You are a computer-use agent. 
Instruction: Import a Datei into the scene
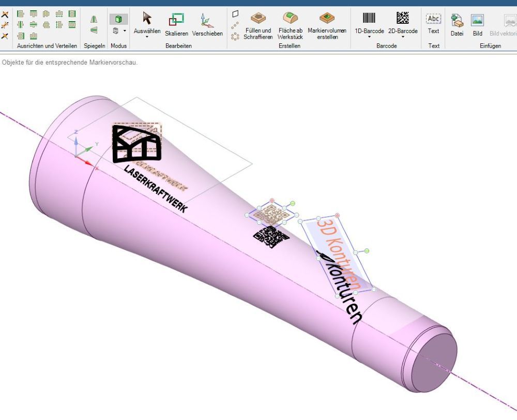[x=457, y=25]
